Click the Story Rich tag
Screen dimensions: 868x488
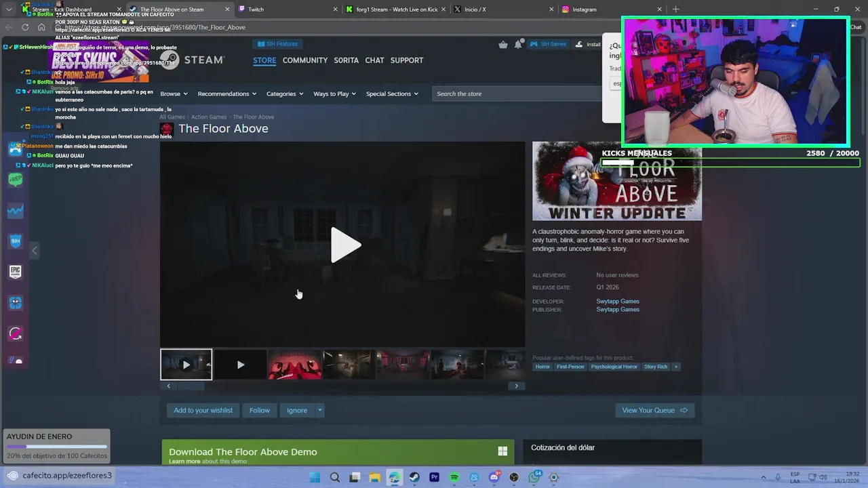656,367
